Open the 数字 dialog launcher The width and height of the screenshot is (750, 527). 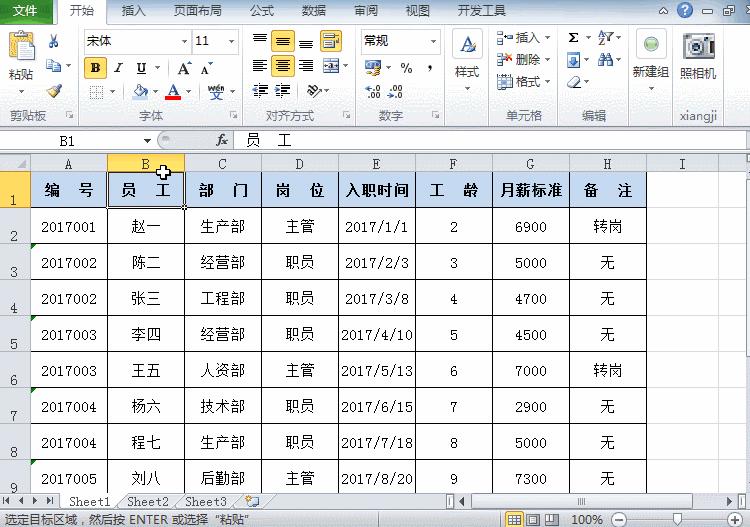435,115
